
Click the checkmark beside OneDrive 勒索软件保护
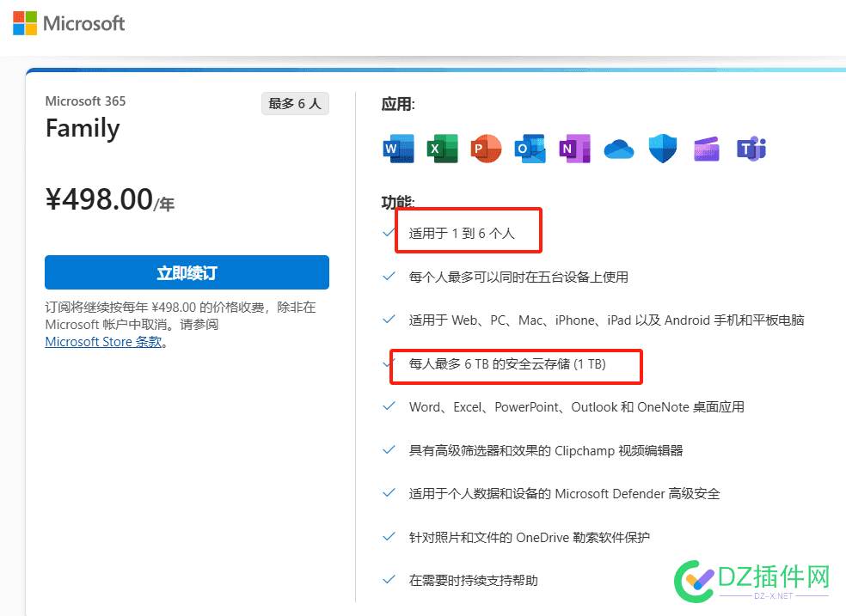389,537
